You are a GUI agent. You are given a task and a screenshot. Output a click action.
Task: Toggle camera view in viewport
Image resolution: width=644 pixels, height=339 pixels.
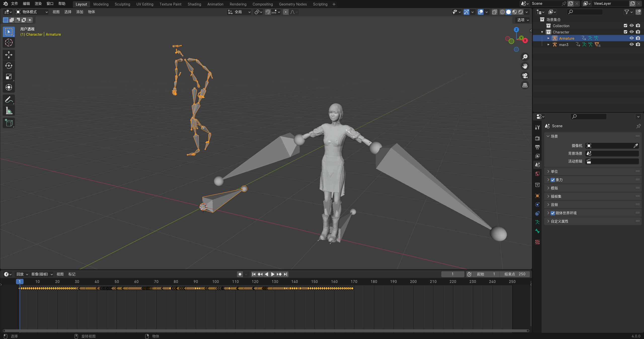pos(525,76)
